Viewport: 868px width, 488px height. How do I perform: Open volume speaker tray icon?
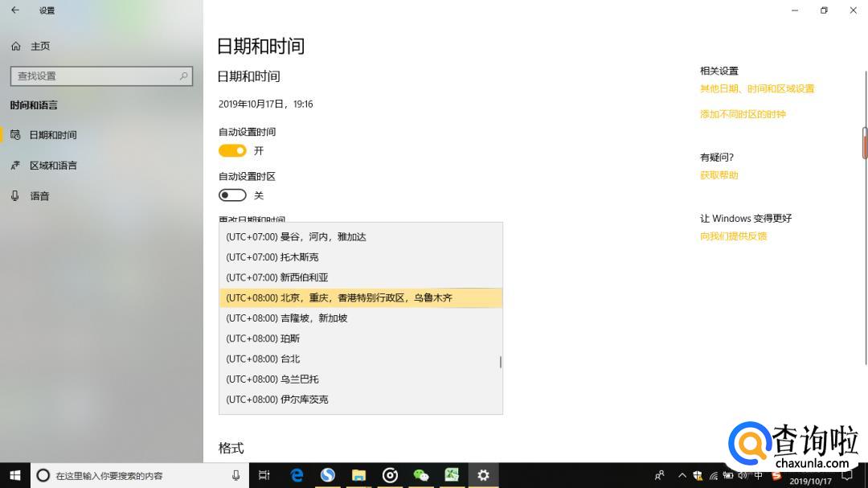[x=743, y=475]
